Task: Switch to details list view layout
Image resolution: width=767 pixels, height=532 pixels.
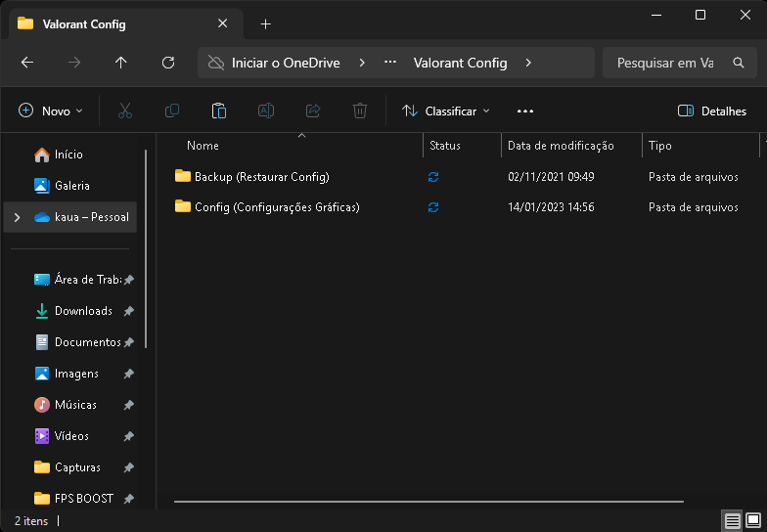Action: (732, 520)
